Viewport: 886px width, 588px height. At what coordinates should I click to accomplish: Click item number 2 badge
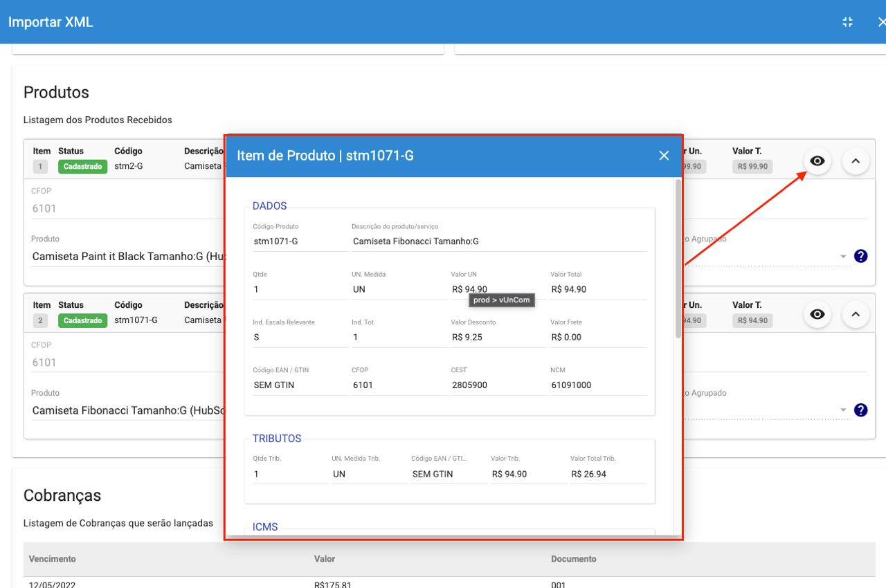[x=40, y=320]
